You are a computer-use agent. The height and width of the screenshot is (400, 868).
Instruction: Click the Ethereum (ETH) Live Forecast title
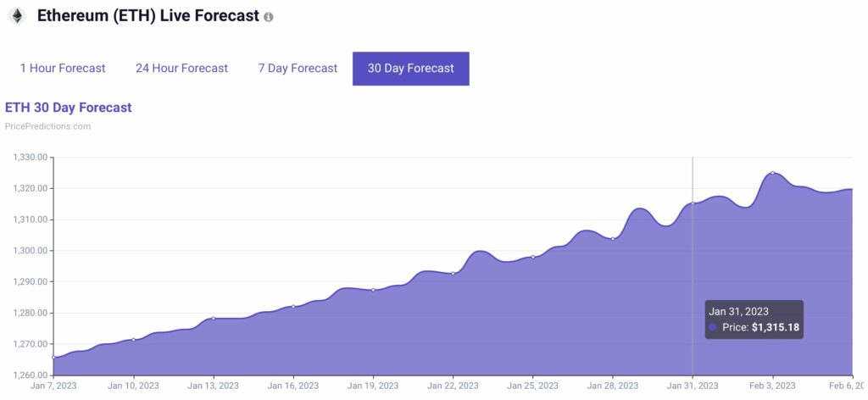[x=147, y=16]
